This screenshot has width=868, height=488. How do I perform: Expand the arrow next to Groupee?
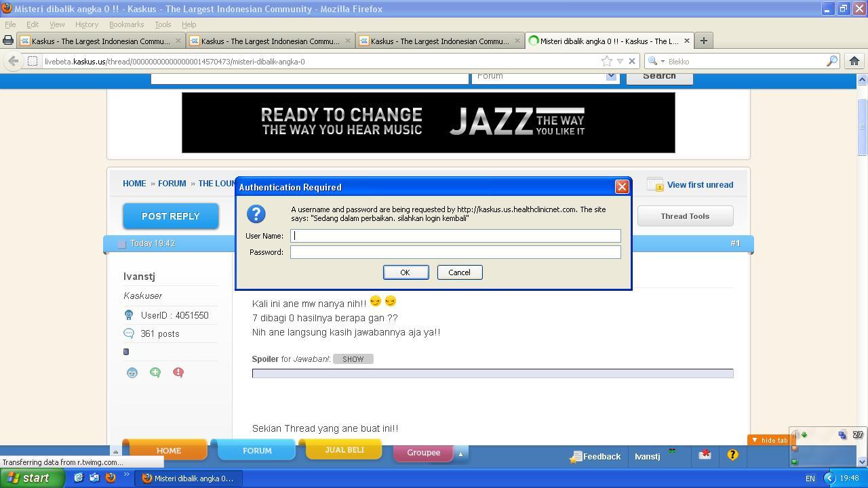460,454
